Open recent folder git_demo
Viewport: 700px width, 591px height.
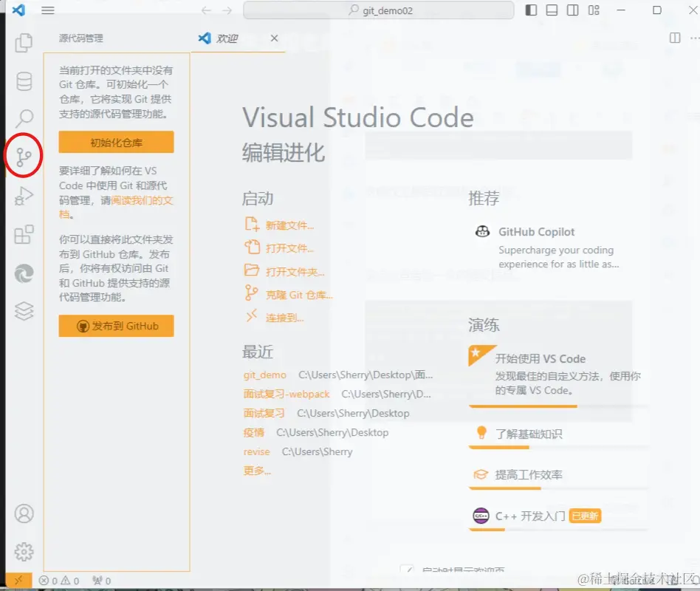(x=265, y=375)
